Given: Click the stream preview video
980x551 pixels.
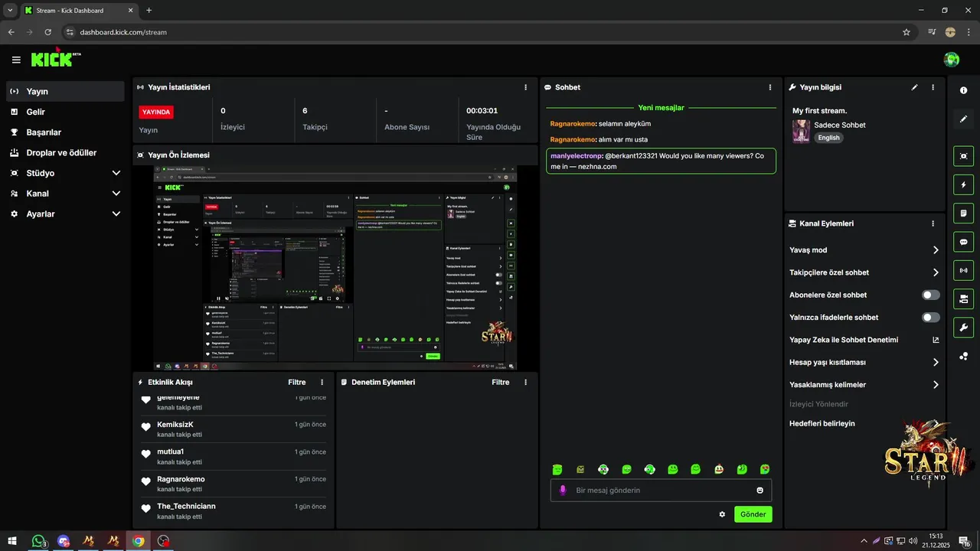Looking at the screenshot, I should point(335,268).
